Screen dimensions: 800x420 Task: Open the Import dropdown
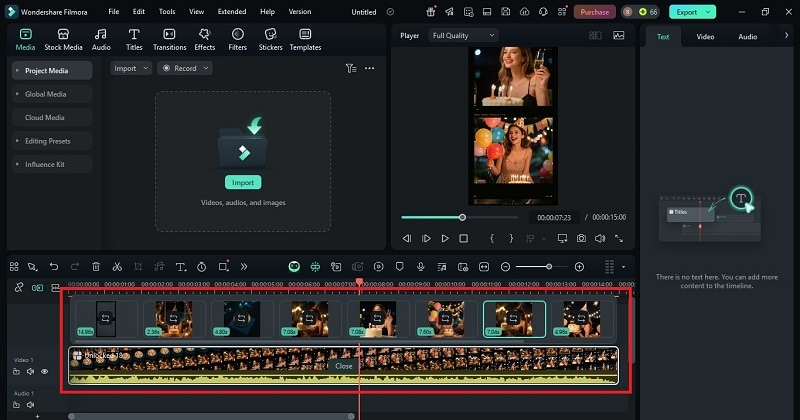(131, 68)
